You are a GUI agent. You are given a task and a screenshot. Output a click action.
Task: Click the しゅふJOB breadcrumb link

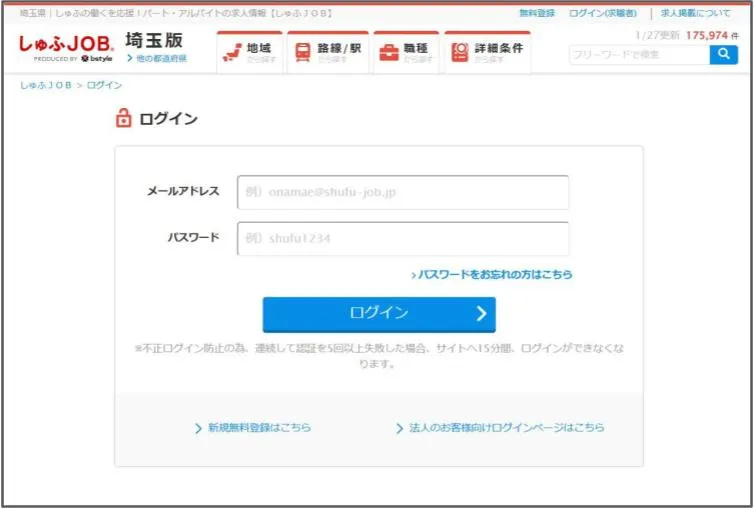click(46, 85)
